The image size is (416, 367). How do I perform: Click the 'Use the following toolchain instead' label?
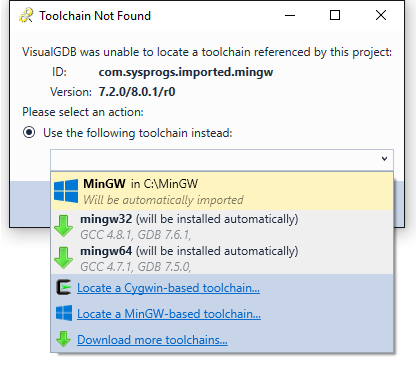[138, 133]
